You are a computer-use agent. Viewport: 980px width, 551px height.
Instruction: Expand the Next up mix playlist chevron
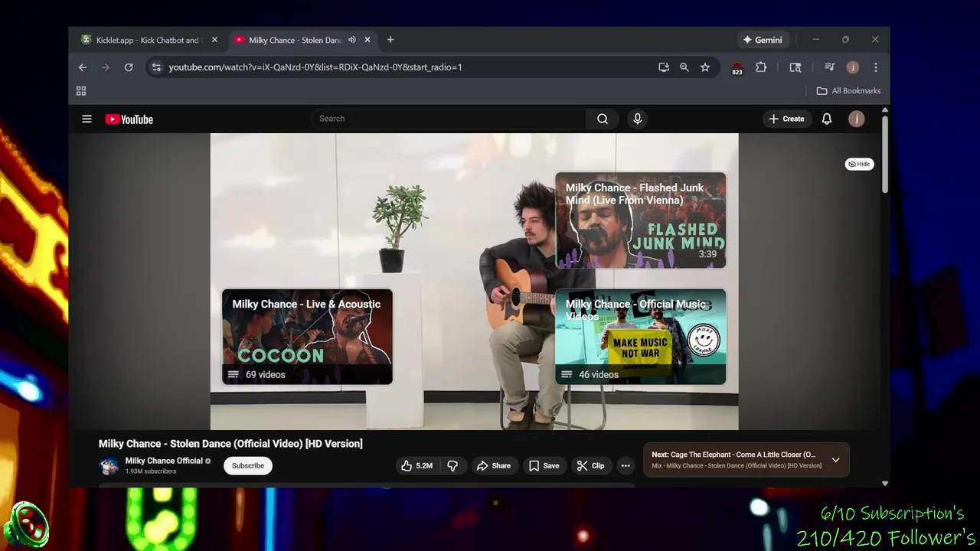835,460
